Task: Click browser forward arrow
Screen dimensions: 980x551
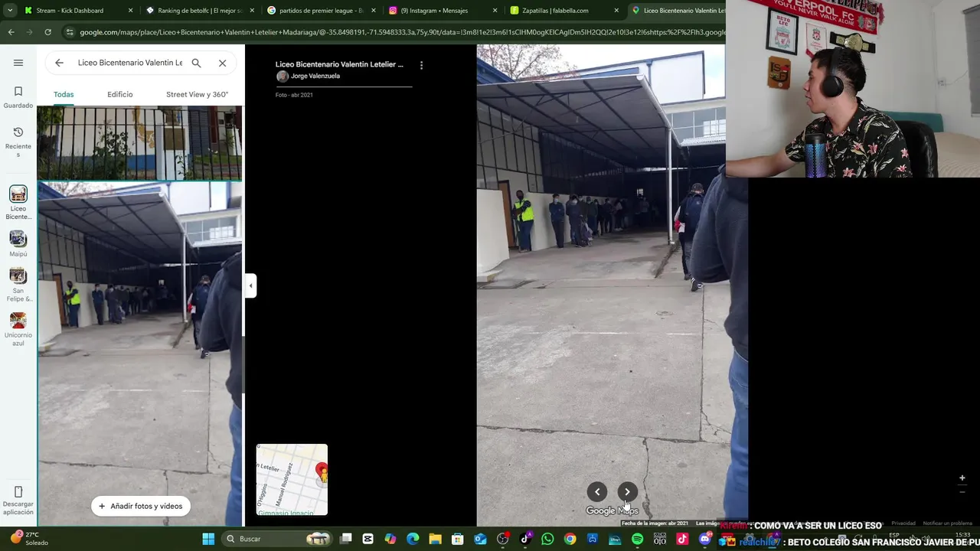Action: pos(29,32)
